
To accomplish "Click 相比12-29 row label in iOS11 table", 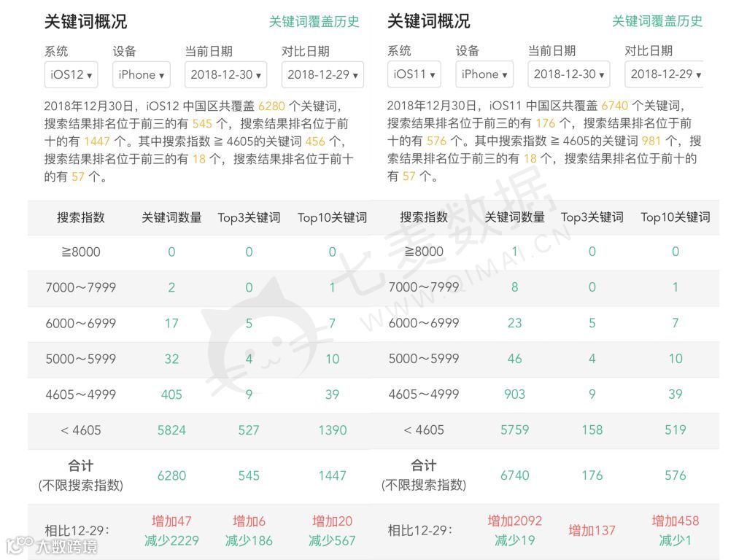I will pos(419,531).
